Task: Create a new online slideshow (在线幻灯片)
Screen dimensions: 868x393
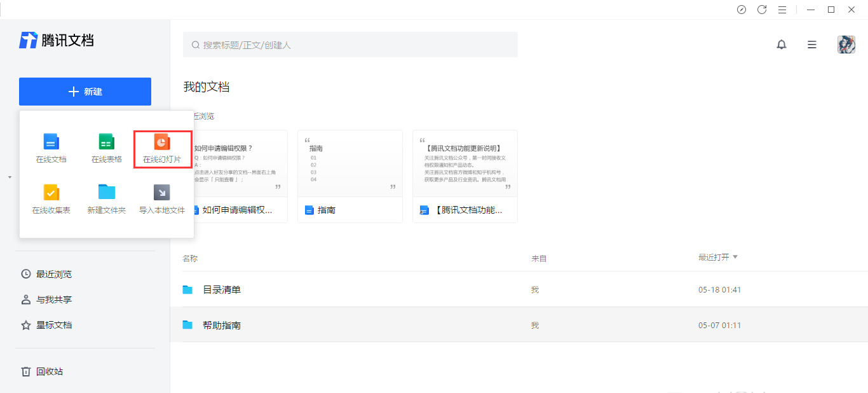Action: point(162,148)
